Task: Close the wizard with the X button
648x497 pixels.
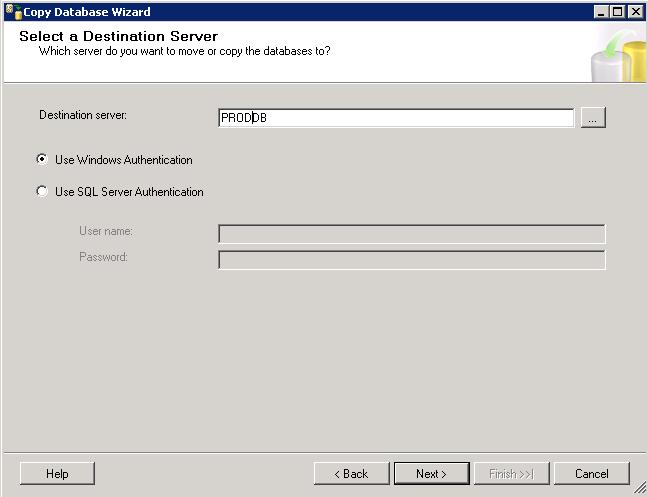Action: coord(635,12)
